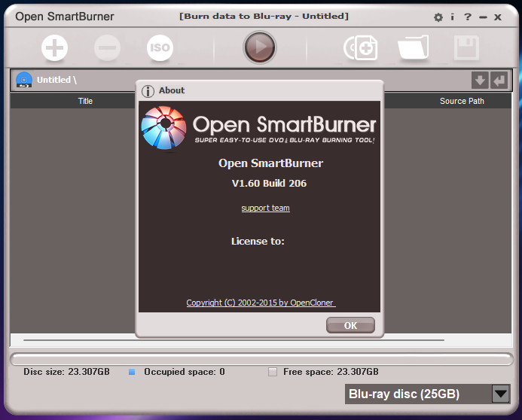Screen dimensions: 522x420
Task: Click the info 'i' icon in title bar
Action: 452,17
